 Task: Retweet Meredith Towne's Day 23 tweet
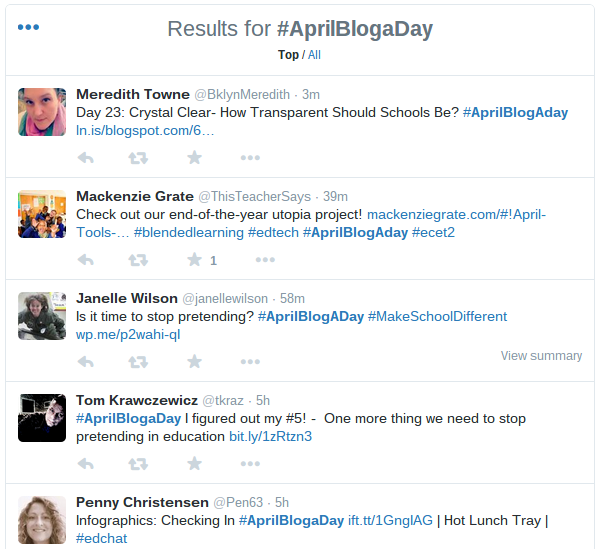pos(138,158)
